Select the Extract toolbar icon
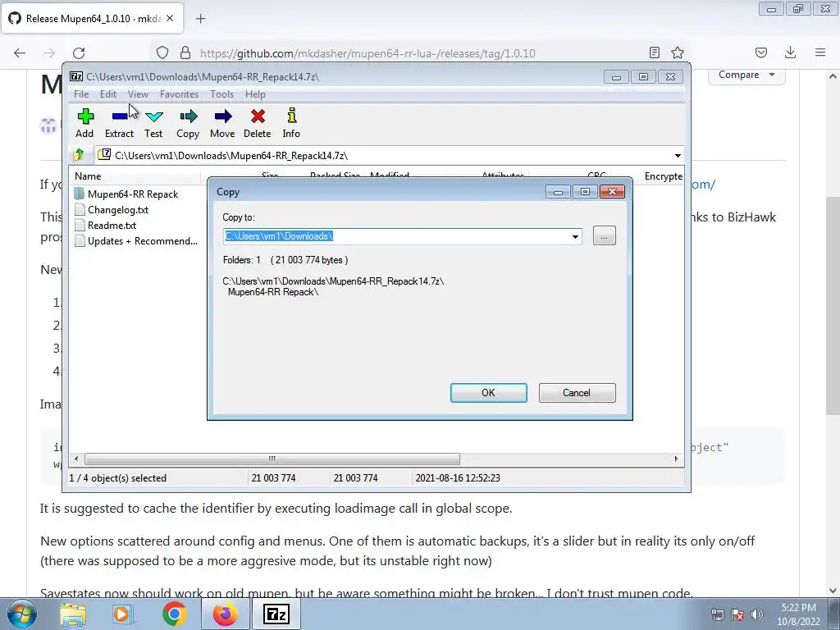Viewport: 840px width, 630px height. tap(119, 123)
